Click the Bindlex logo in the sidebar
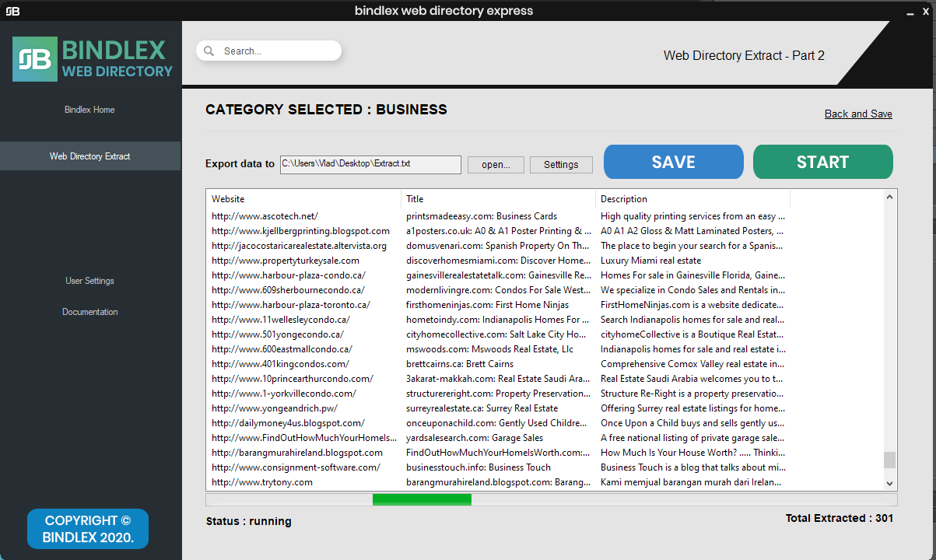This screenshot has width=936, height=560. 35,58
